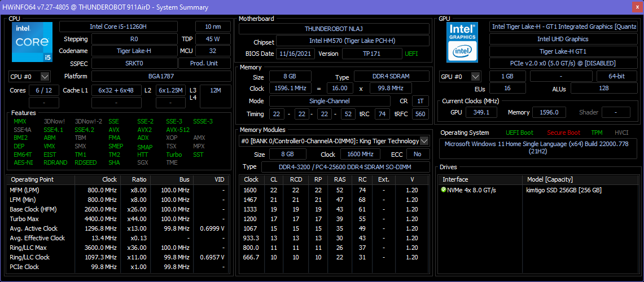The image size is (644, 282).
Task: Click the L1 cache 6x32 + 6x48 value
Action: [116, 90]
